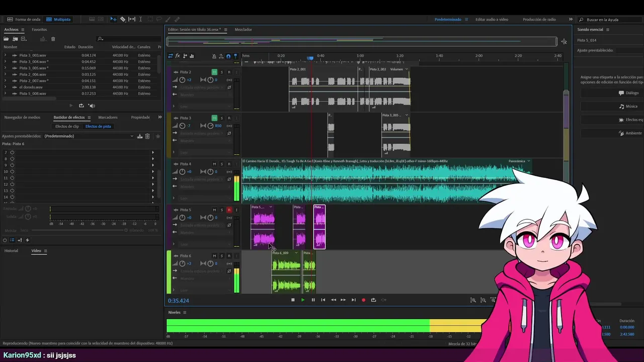Click the Buscar en la Ayuda field
Screen dimensions: 644x362
tap(611, 20)
